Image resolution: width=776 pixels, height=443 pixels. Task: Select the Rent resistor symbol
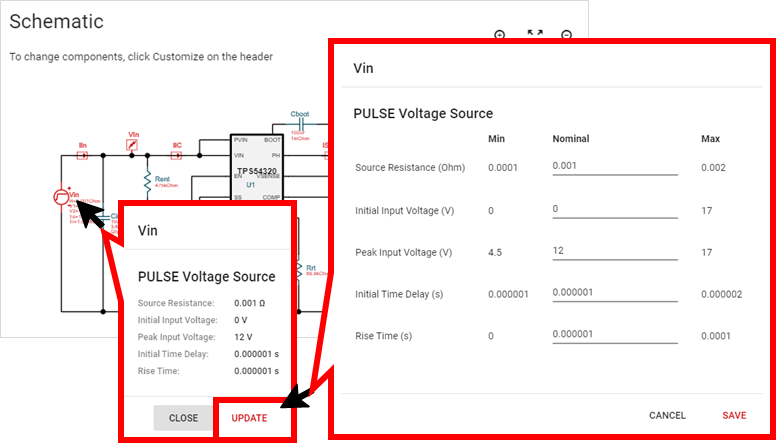[x=148, y=181]
